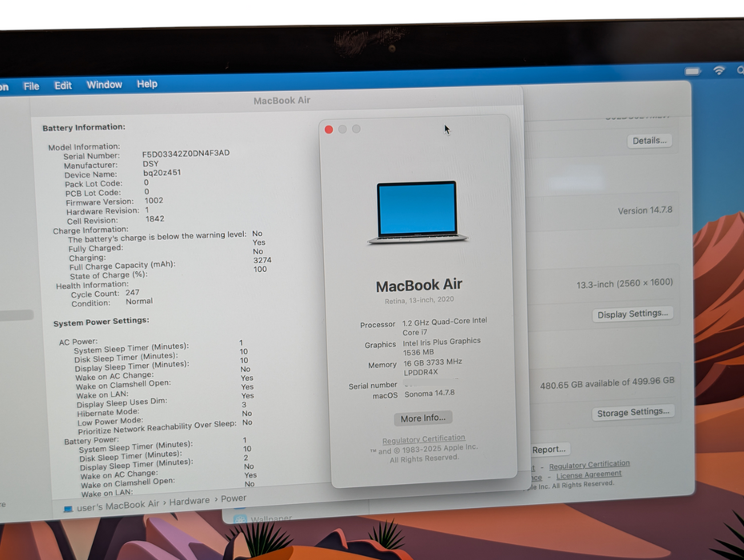Click the Details... button in System Settings
The height and width of the screenshot is (560, 744).
(649, 141)
